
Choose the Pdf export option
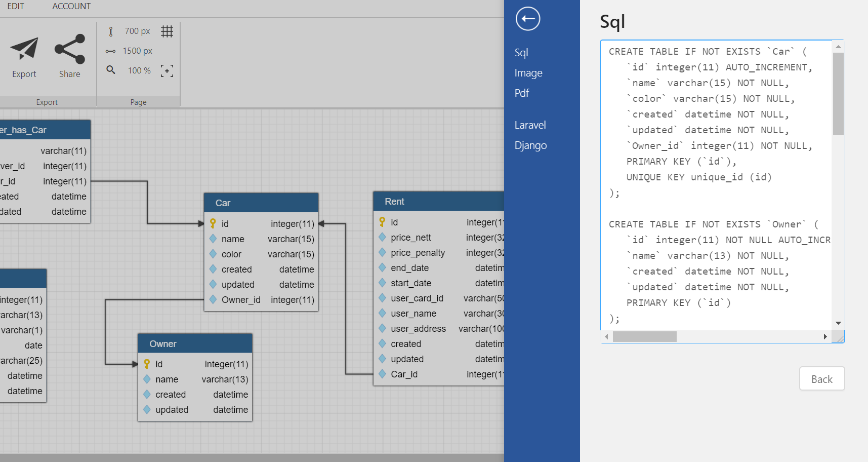click(522, 93)
